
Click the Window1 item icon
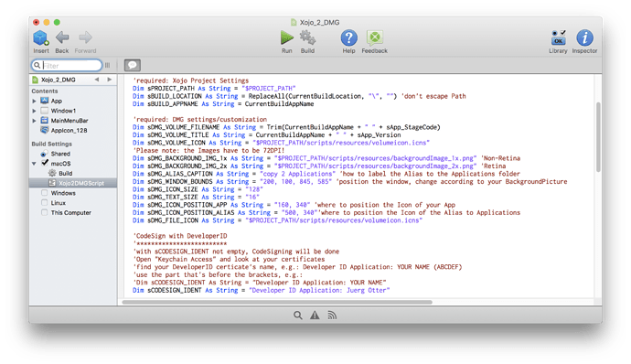[44, 111]
